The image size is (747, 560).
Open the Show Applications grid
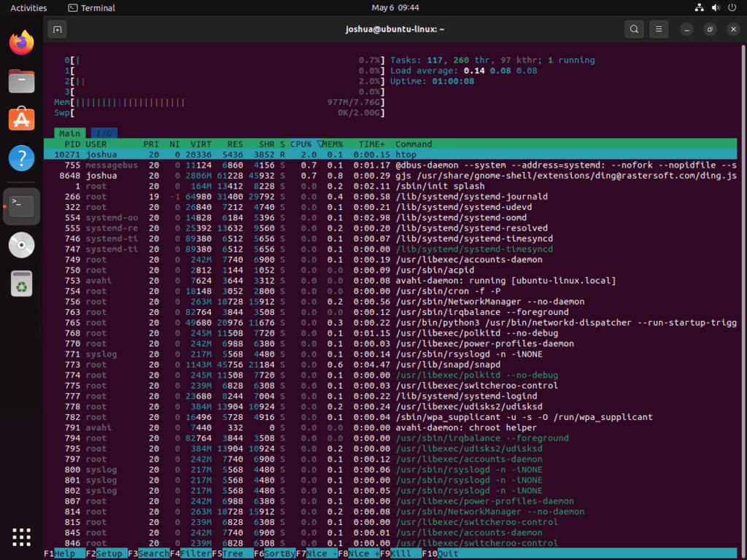pyautogui.click(x=21, y=537)
